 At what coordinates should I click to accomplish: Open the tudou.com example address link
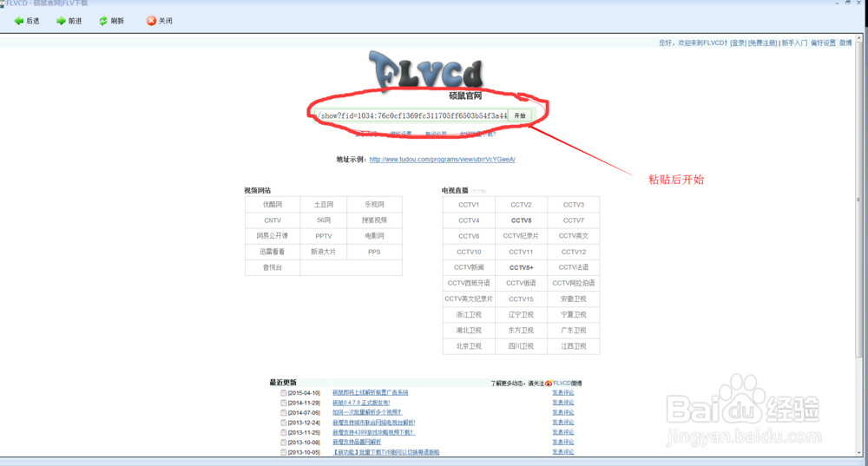pos(443,160)
